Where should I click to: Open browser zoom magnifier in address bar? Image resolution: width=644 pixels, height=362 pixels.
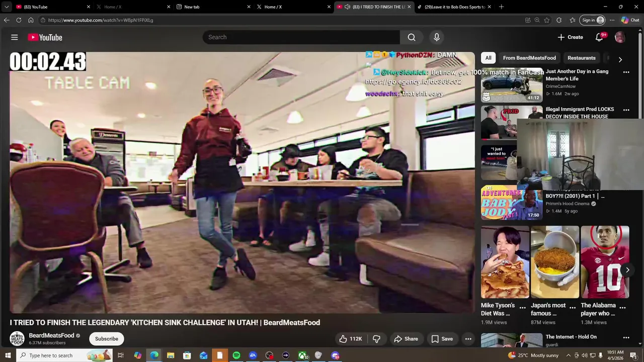537,20
